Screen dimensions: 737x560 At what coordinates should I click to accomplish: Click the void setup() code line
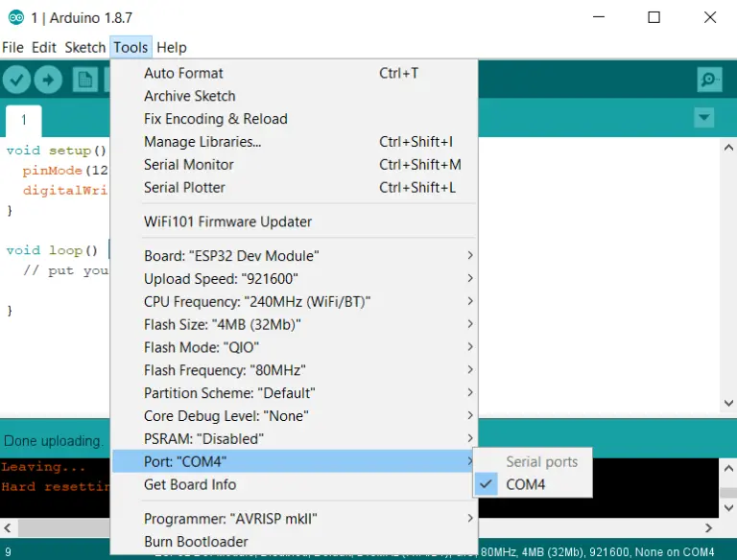click(x=57, y=151)
